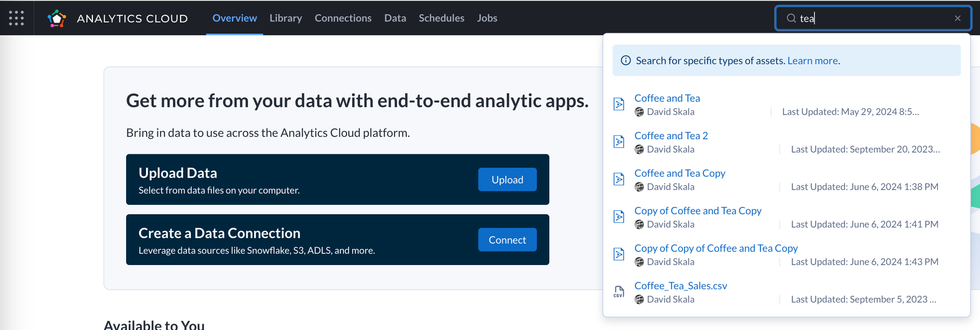Switch to the Library tab

pos(285,18)
